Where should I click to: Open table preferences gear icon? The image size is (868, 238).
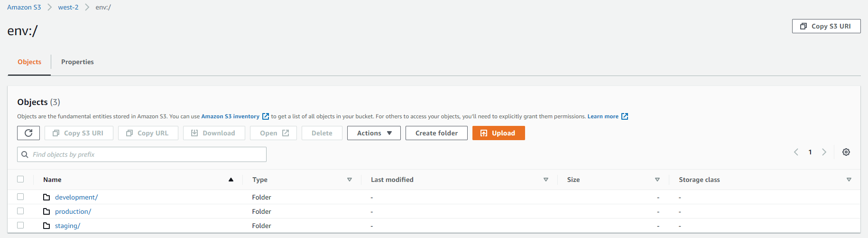click(846, 152)
